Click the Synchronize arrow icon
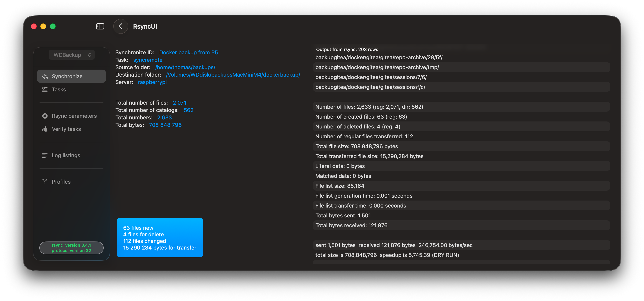Viewport: 644px width, 301px height. tap(45, 76)
